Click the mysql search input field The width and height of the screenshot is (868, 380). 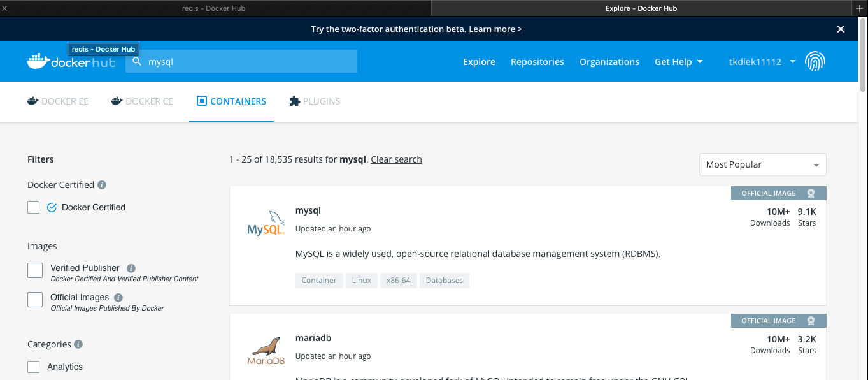click(x=241, y=62)
